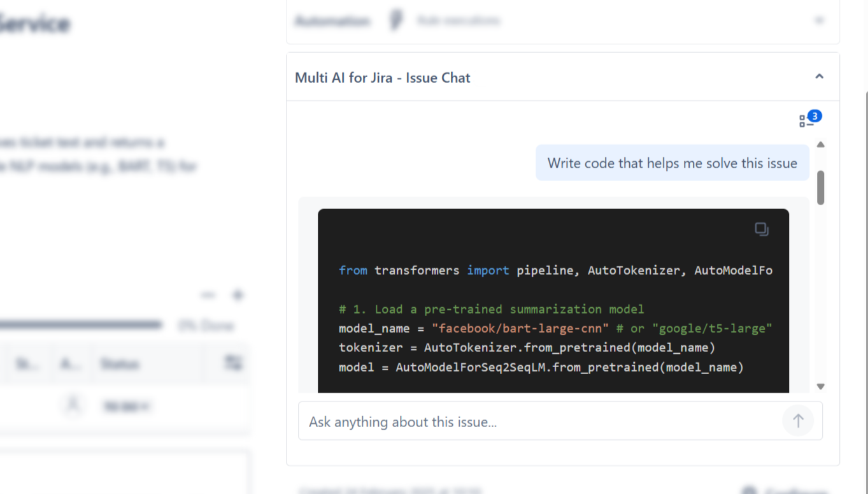Image resolution: width=868 pixels, height=494 pixels.
Task: Copy the code block to clipboard
Action: coord(761,229)
